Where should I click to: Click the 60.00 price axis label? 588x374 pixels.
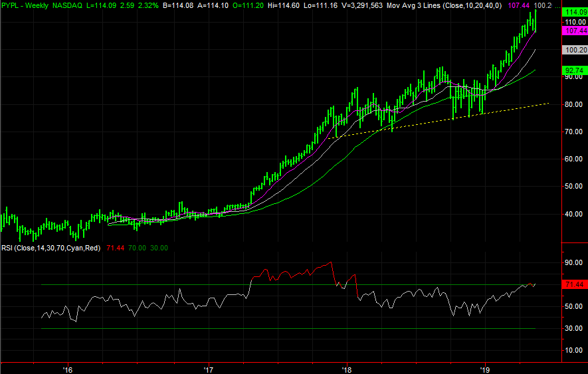coord(574,159)
